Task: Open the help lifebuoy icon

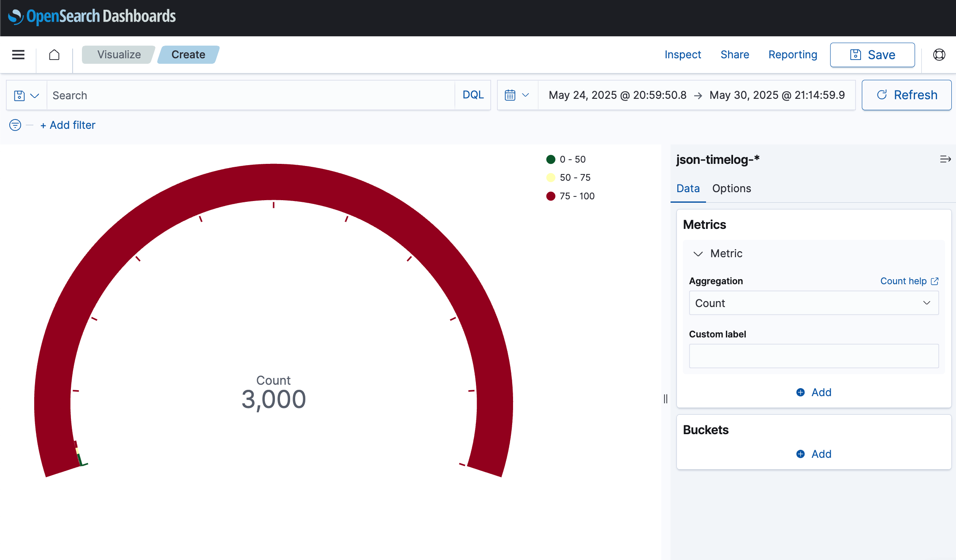Action: [x=939, y=54]
